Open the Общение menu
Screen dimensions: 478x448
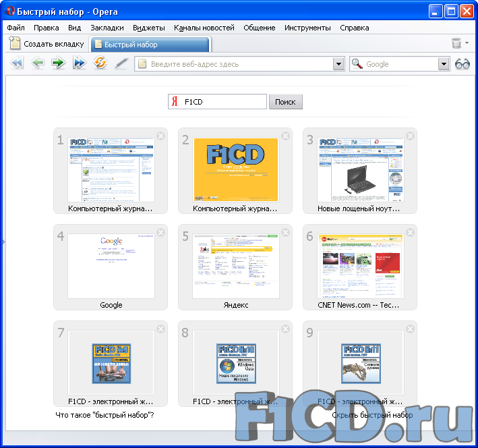pos(260,28)
